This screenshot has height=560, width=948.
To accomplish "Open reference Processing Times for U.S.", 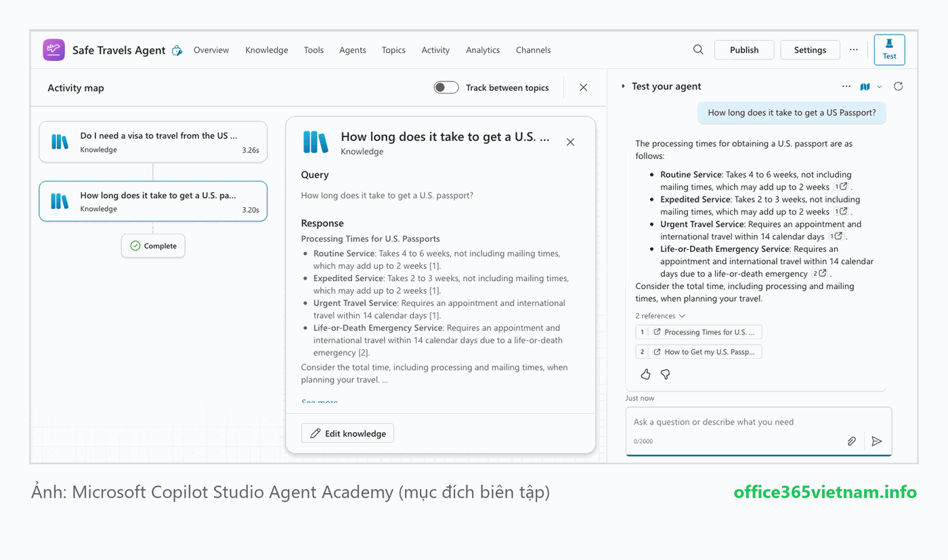I will [699, 332].
